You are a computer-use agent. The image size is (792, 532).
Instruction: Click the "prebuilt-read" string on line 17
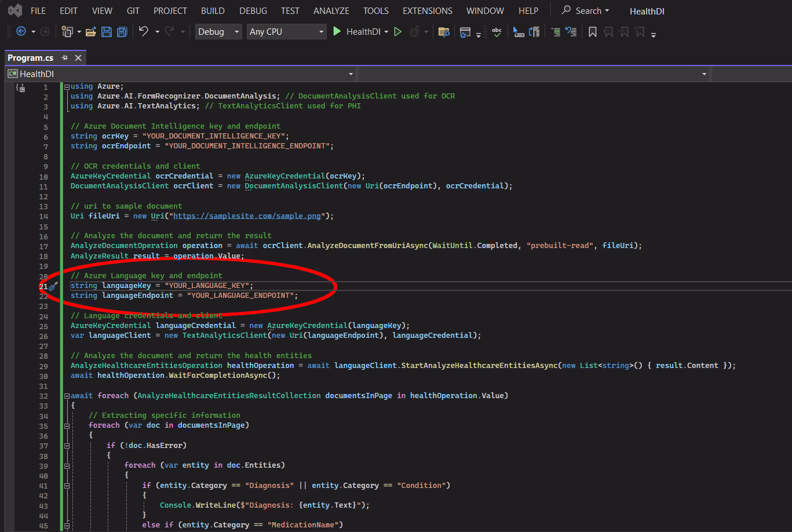pyautogui.click(x=560, y=246)
